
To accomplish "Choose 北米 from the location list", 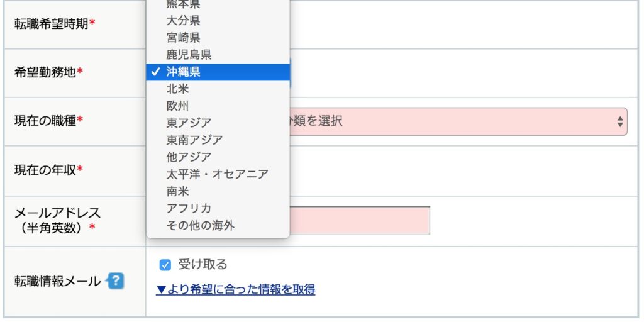I will click(x=218, y=89).
